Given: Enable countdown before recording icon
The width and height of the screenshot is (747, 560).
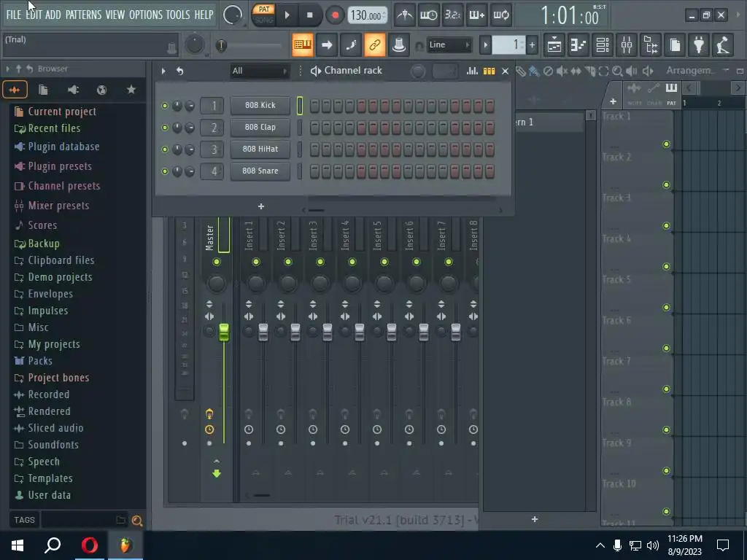Looking at the screenshot, I should coord(452,15).
